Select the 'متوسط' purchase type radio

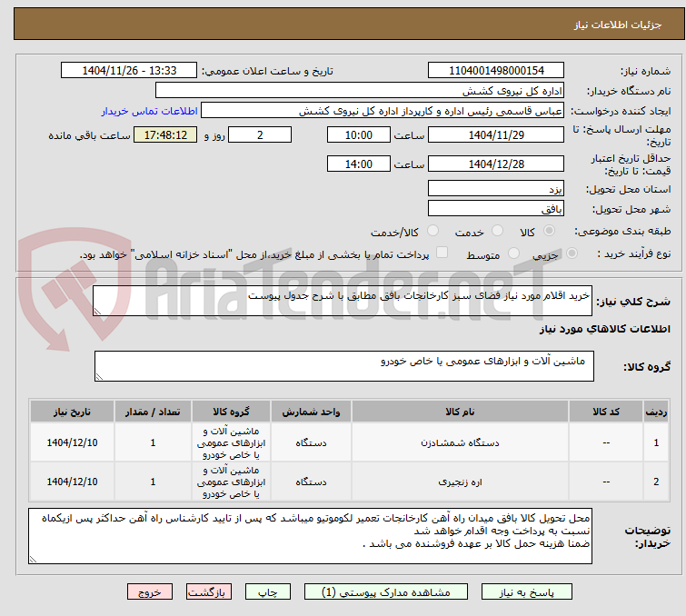[x=513, y=253]
